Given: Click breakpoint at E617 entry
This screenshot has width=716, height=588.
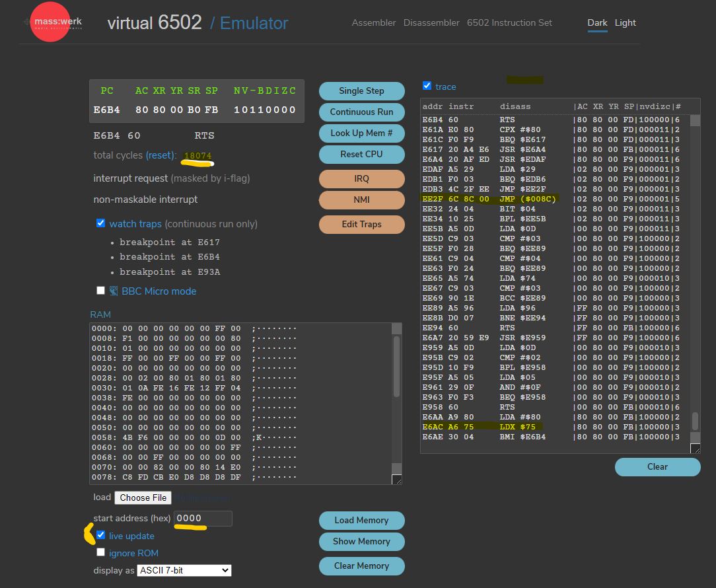Looking at the screenshot, I should [x=169, y=242].
